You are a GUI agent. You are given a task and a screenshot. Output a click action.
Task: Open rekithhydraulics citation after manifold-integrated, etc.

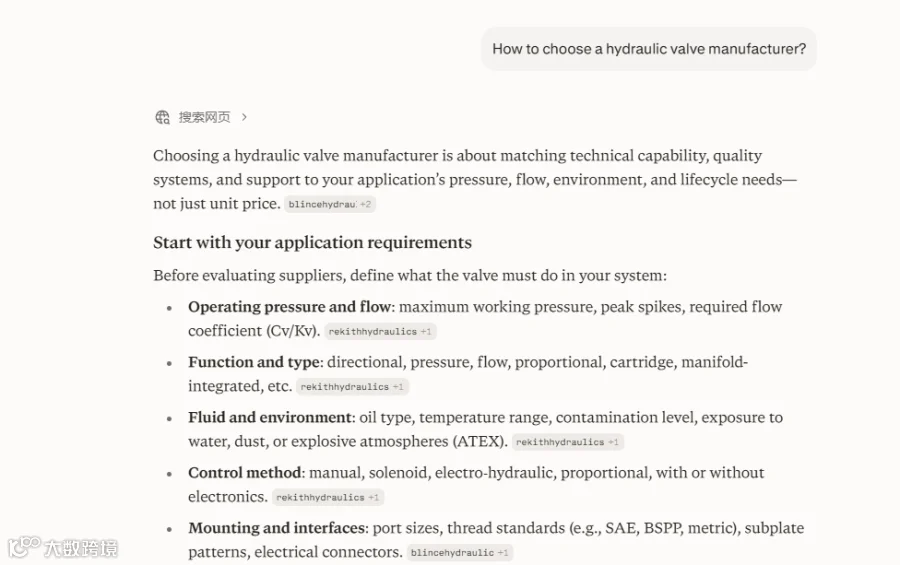pos(352,387)
